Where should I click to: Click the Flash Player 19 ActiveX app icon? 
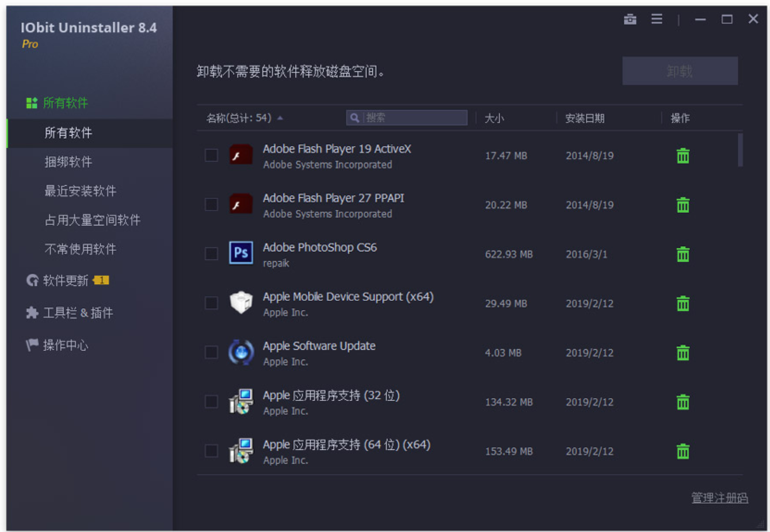point(241,155)
